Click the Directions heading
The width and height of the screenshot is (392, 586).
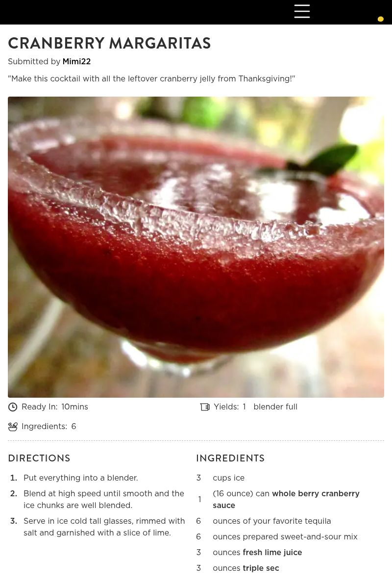[39, 458]
